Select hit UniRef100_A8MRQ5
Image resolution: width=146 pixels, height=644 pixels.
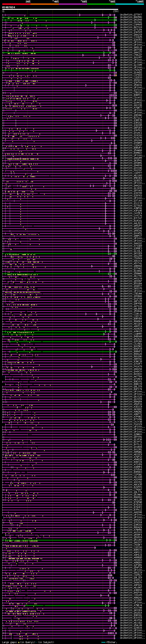click(x=131, y=557)
